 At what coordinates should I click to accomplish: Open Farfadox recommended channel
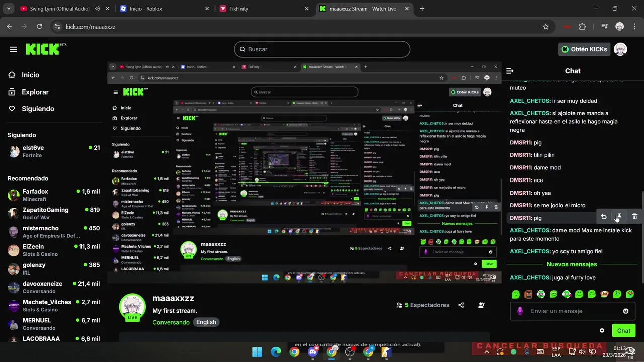tap(53, 195)
